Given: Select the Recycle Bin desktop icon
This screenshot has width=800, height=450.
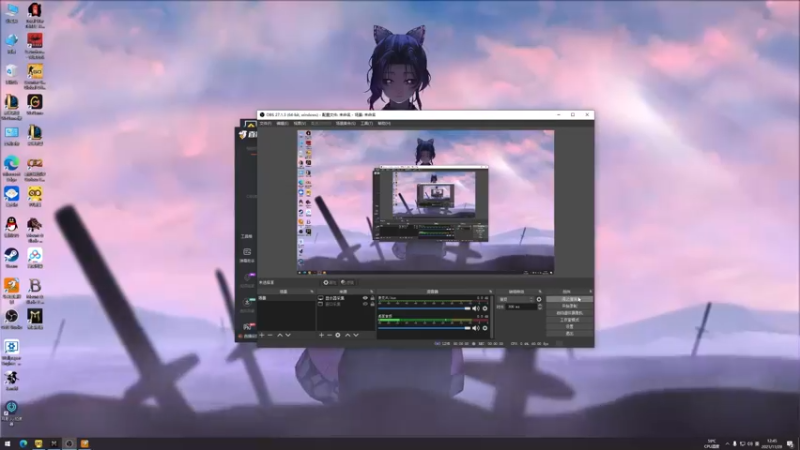Looking at the screenshot, I should click(x=12, y=74).
